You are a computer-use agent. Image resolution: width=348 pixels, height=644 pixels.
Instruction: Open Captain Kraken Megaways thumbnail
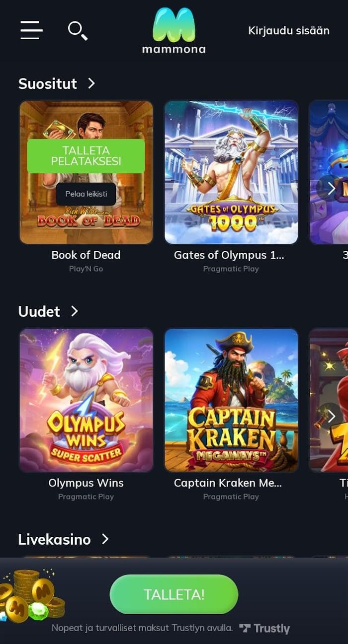(231, 400)
